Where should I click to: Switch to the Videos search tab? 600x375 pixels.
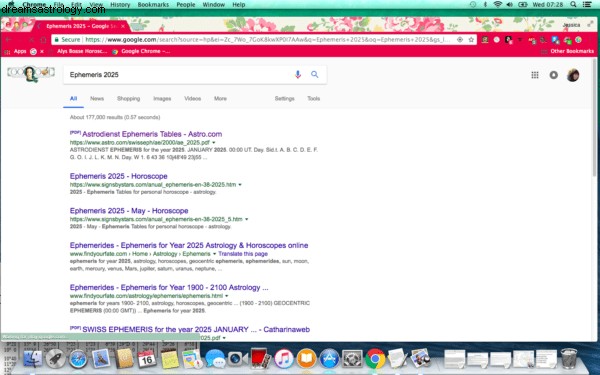[192, 98]
